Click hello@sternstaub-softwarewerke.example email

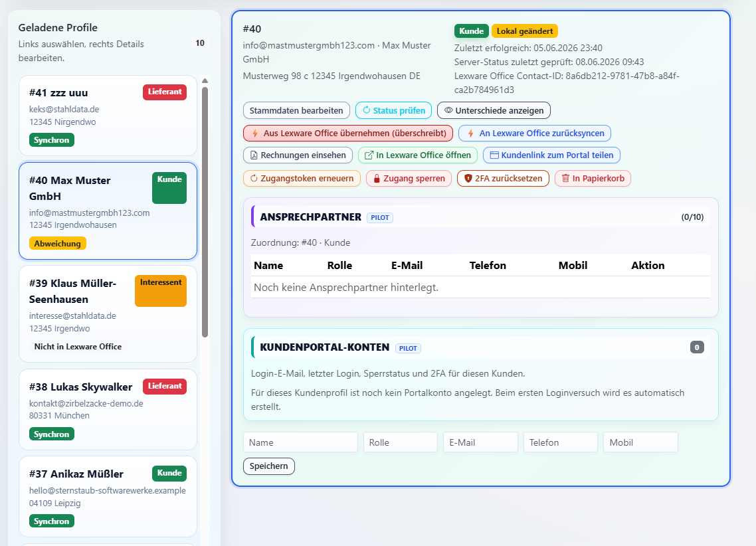[x=107, y=491]
